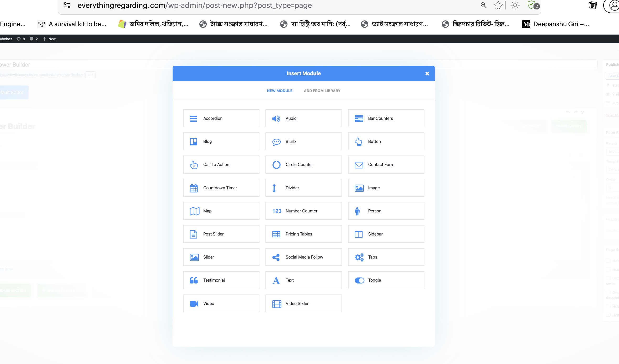
Task: Click the Accordion module icon
Action: coord(193,119)
